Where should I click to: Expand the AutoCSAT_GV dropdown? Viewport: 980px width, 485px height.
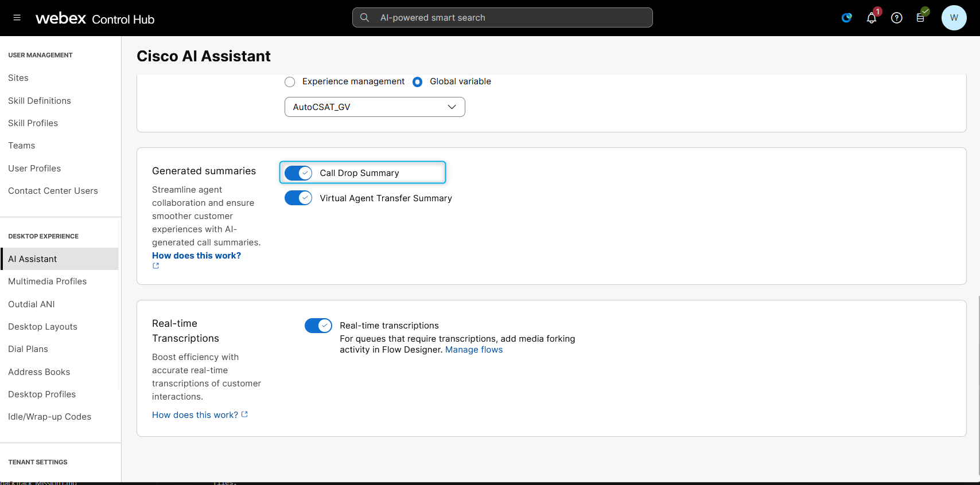pyautogui.click(x=375, y=107)
